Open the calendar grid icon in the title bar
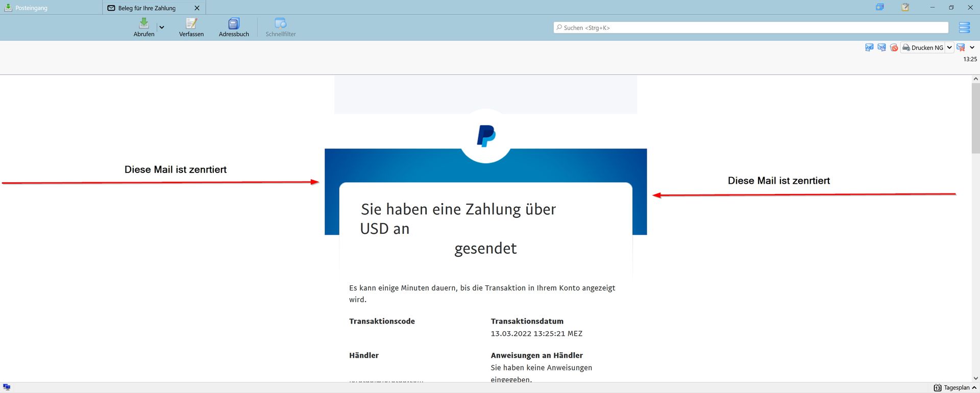Image resolution: width=980 pixels, height=393 pixels. (x=880, y=7)
